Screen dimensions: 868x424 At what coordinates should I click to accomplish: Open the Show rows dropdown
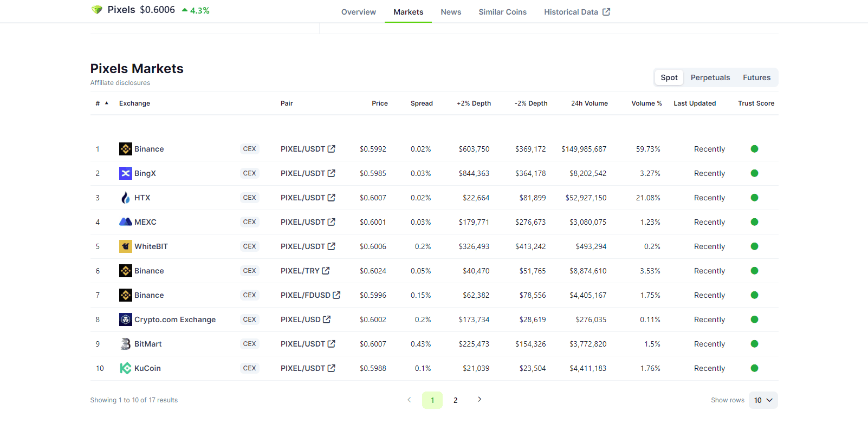[x=763, y=400]
